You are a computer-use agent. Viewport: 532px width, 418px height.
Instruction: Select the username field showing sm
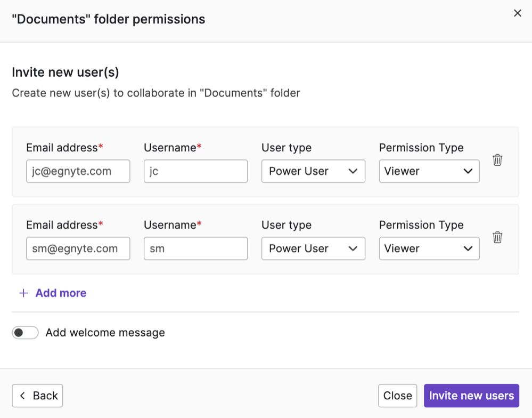pos(195,248)
